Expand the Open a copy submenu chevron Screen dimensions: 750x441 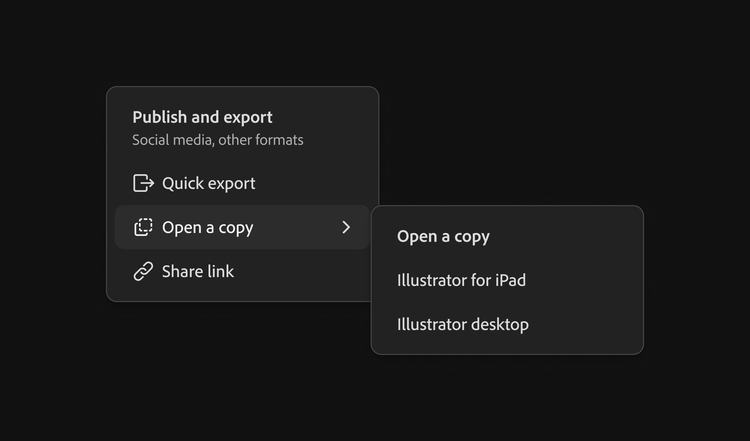coord(346,227)
